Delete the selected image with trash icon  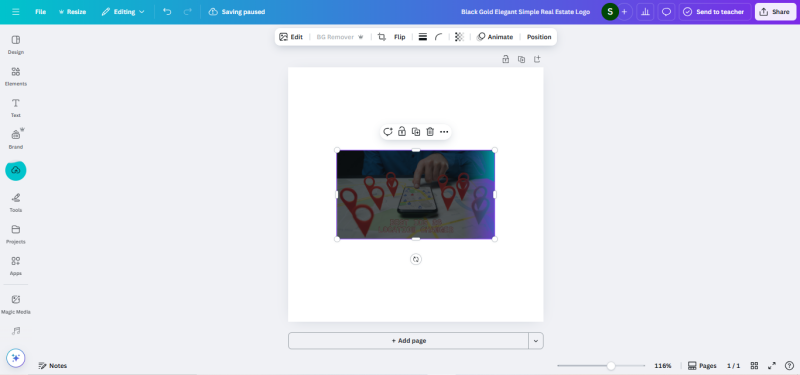coord(430,132)
